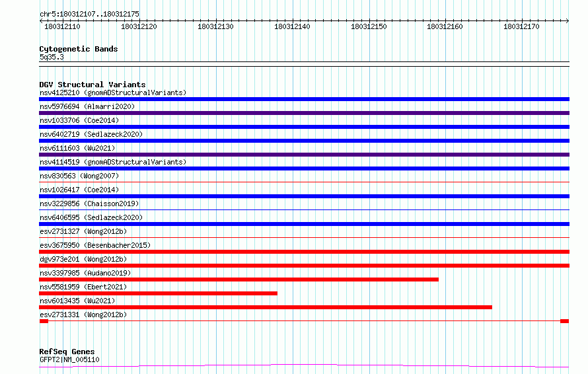This screenshot has height=374, width=588.
Task: Open nsv3229856 (Chaisson2019) label
Action: click(89, 204)
